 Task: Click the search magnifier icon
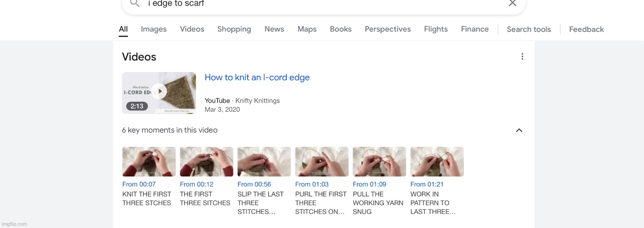click(134, 3)
